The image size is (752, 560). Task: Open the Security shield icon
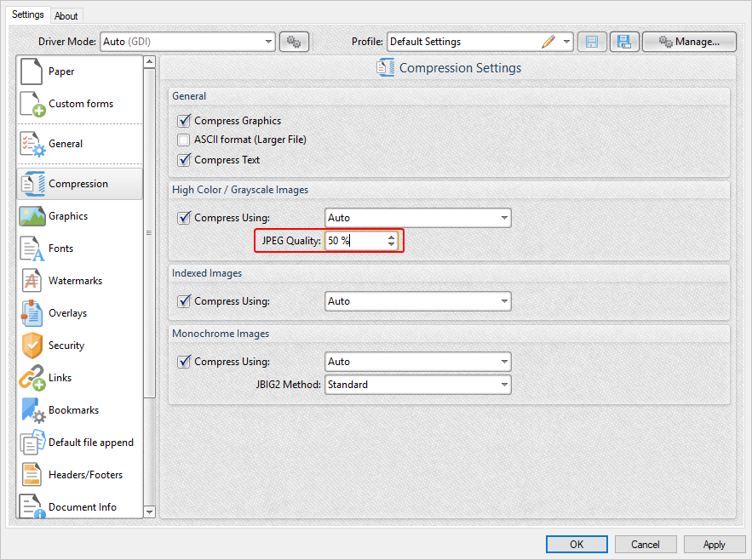pos(32,346)
